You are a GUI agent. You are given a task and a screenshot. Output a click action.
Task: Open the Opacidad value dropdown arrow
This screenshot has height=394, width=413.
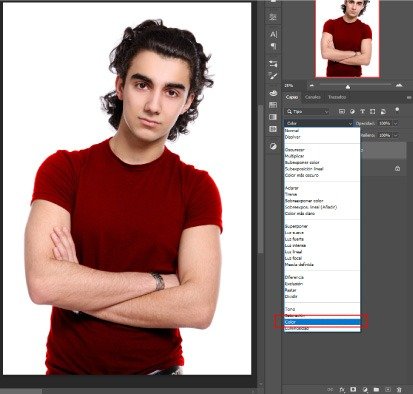[x=396, y=124]
